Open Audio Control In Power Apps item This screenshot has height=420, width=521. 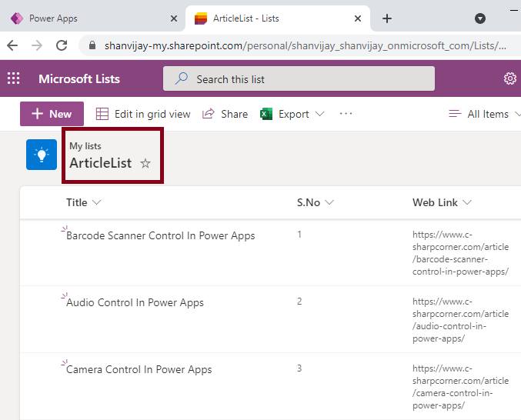pos(135,303)
